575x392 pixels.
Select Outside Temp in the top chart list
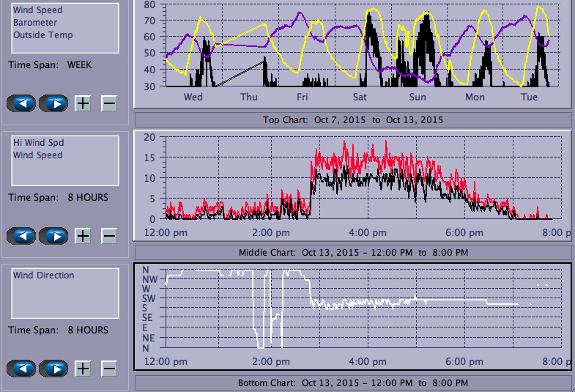click(x=42, y=34)
